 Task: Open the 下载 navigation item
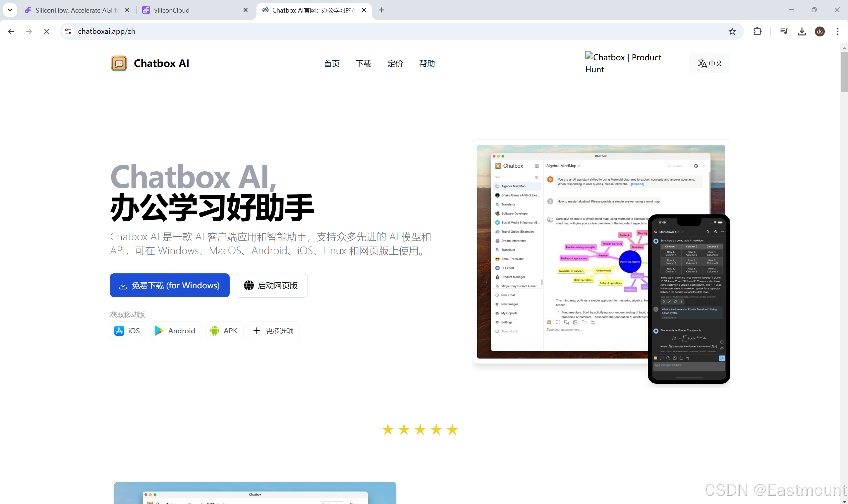point(363,64)
